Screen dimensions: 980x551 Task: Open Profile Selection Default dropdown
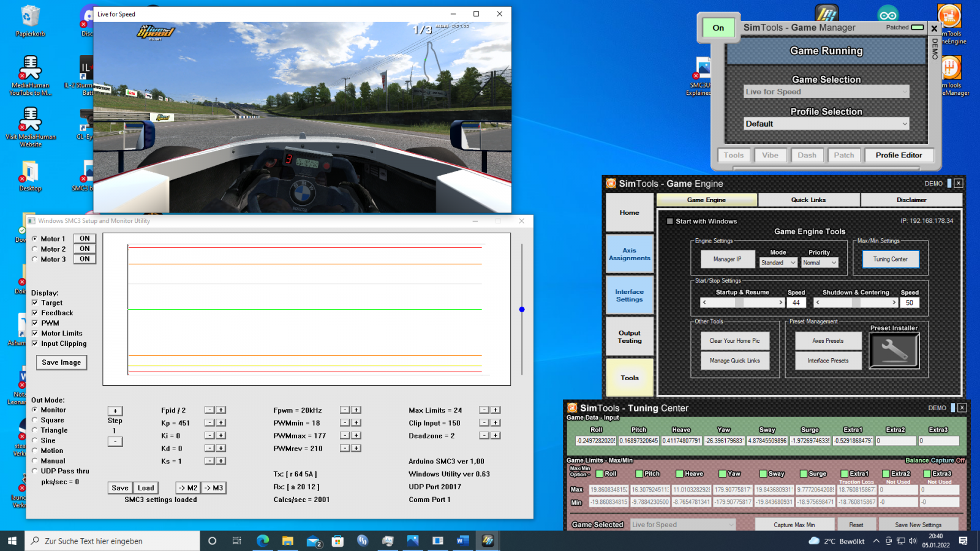pyautogui.click(x=826, y=124)
